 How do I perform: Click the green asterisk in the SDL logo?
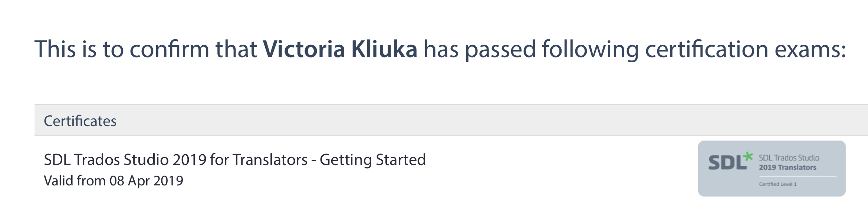click(748, 156)
